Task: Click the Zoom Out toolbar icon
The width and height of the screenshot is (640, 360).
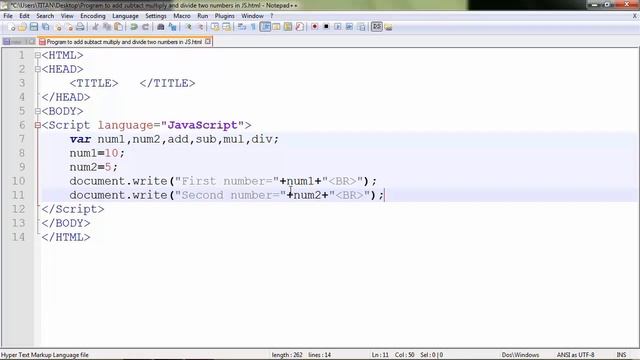Action: tap(200, 27)
